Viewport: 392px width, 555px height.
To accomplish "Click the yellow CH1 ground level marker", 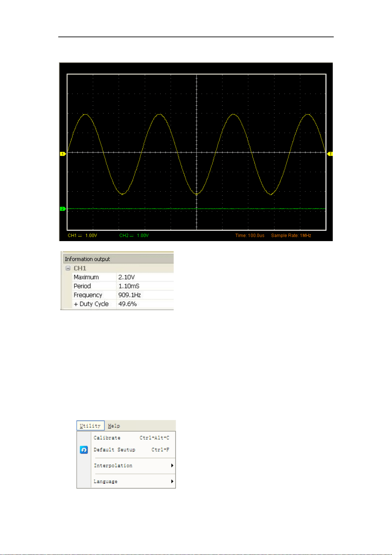I will point(63,154).
